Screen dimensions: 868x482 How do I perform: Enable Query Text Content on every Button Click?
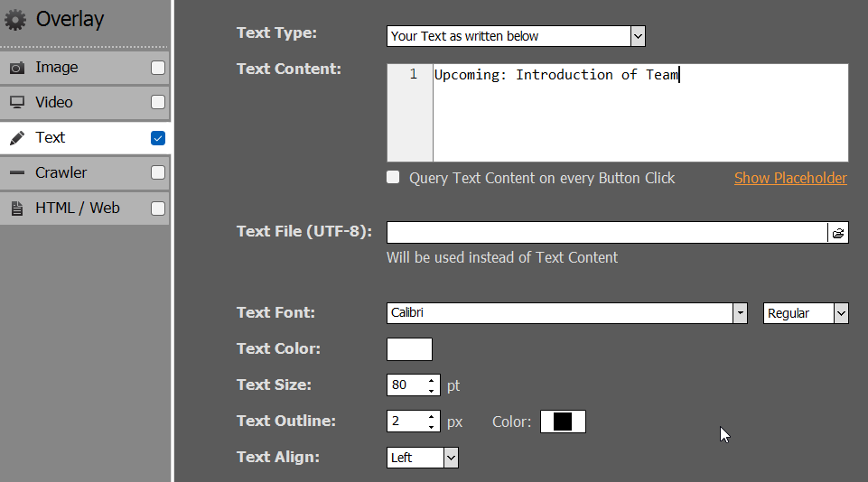pyautogui.click(x=393, y=177)
